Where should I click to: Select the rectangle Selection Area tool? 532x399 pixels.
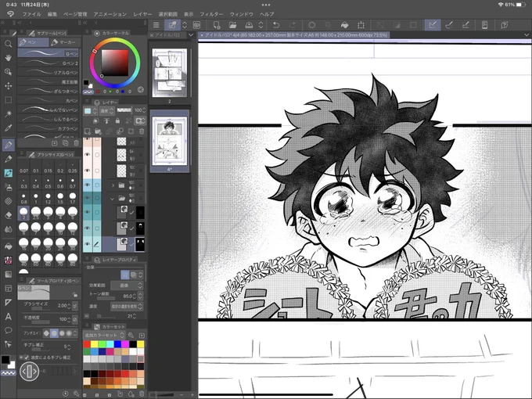[8, 100]
